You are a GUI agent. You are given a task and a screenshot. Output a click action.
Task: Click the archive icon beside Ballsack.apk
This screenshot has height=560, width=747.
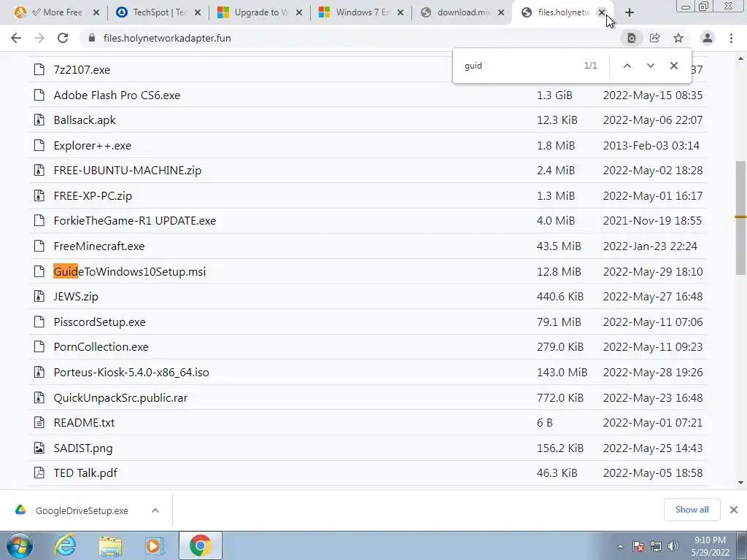pos(39,120)
